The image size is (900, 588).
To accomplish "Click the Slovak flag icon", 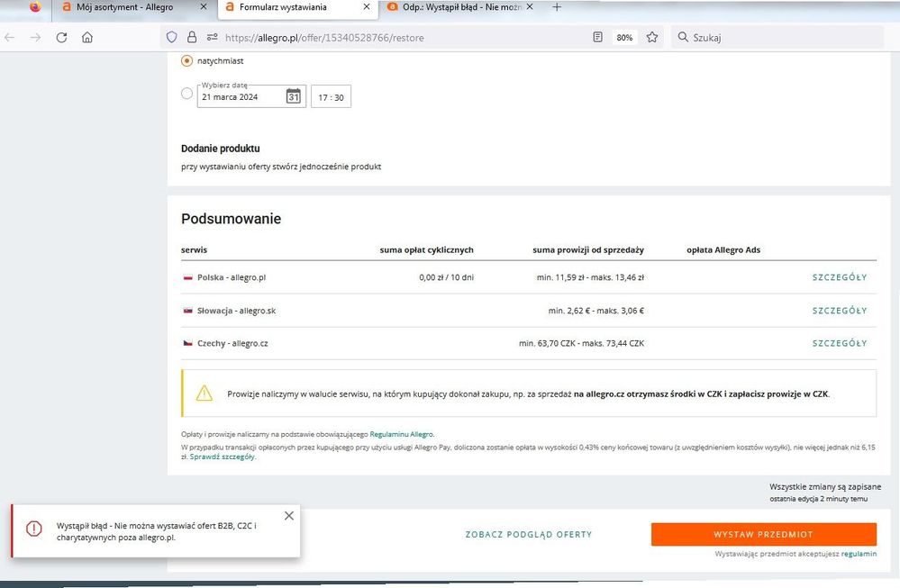I will (187, 311).
